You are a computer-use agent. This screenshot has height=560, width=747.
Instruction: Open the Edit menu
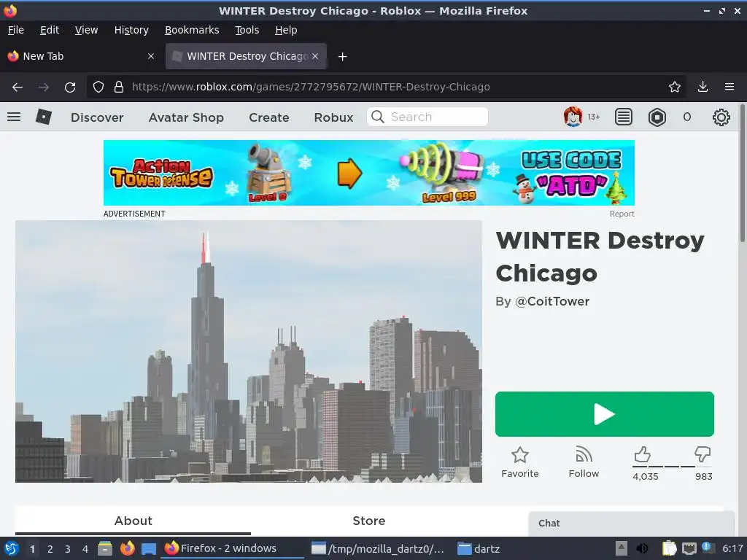click(50, 30)
